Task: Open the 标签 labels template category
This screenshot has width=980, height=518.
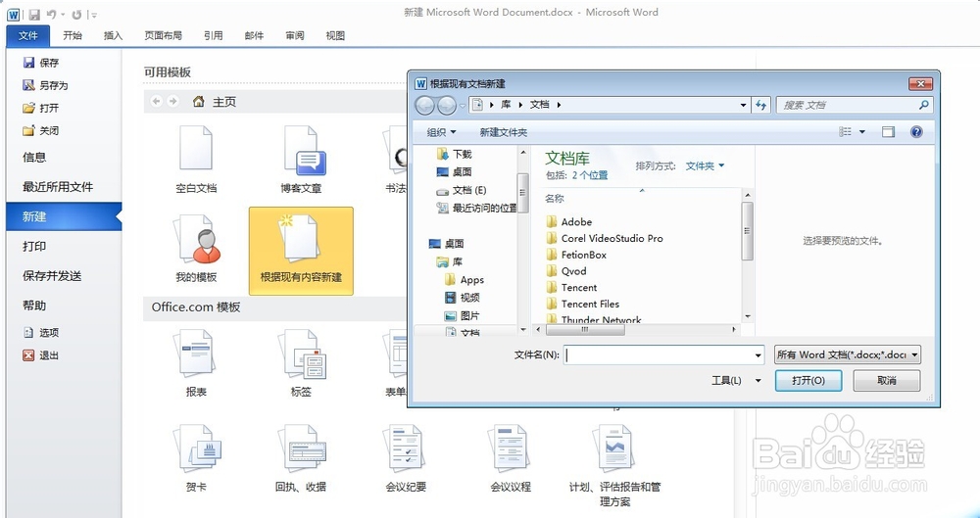Action: pos(301,363)
